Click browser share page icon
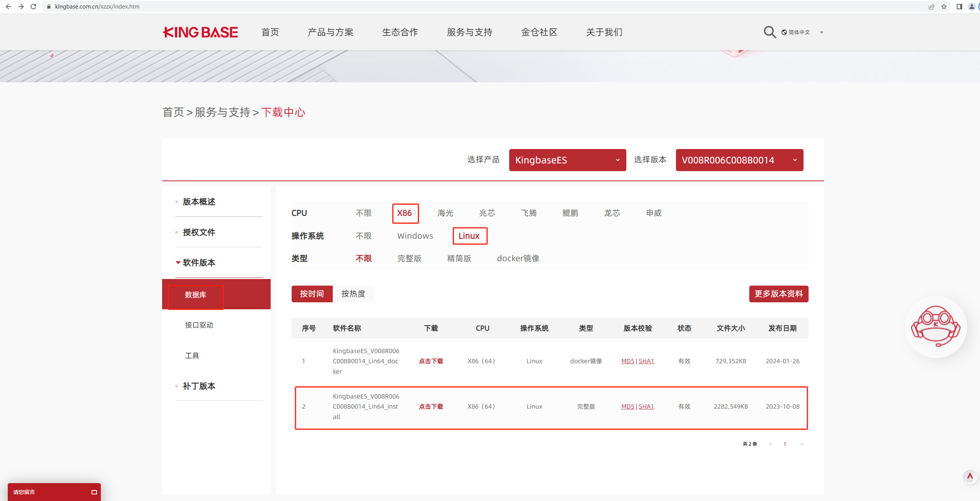The image size is (980, 501). click(932, 7)
